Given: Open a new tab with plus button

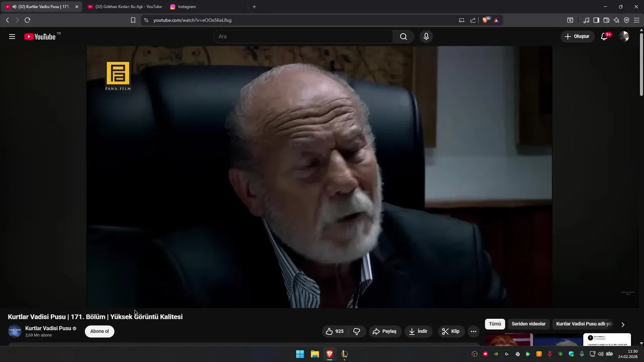Looking at the screenshot, I should click(254, 7).
